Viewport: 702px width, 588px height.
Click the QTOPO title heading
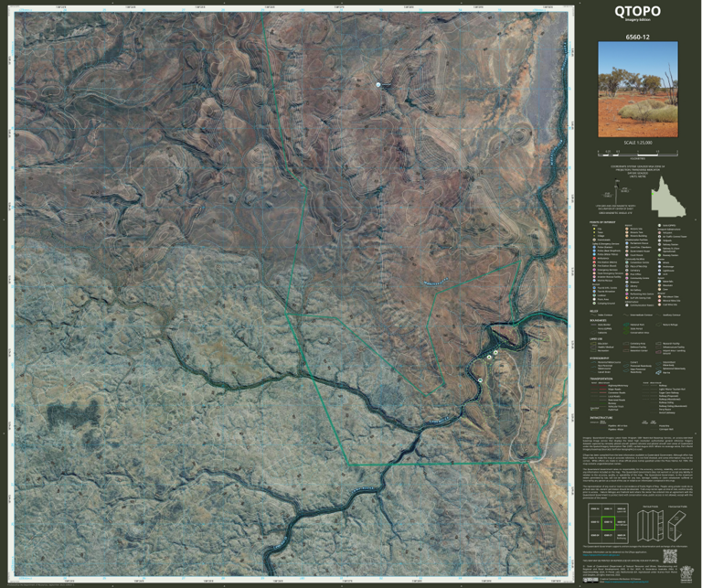(637, 11)
